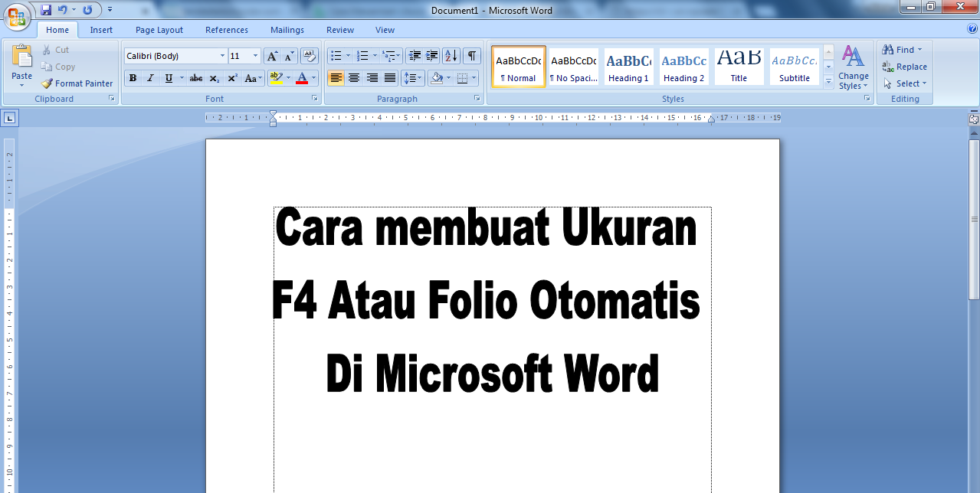The image size is (980, 493).
Task: Open the Replace dialog
Action: click(905, 67)
